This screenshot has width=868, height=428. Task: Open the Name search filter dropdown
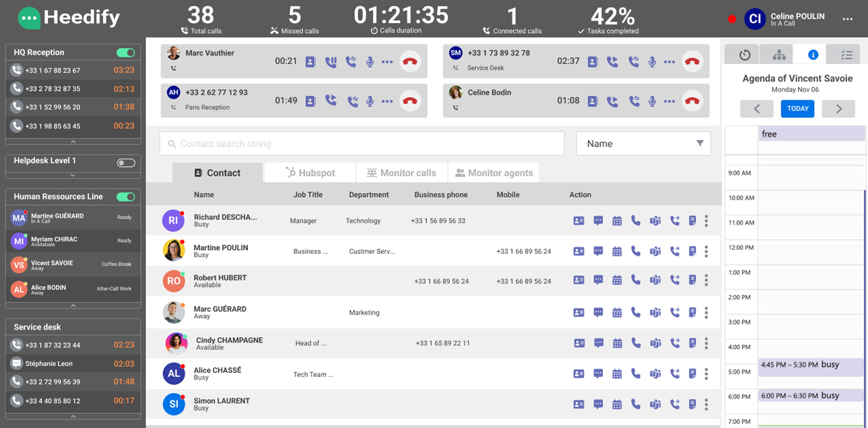[643, 143]
